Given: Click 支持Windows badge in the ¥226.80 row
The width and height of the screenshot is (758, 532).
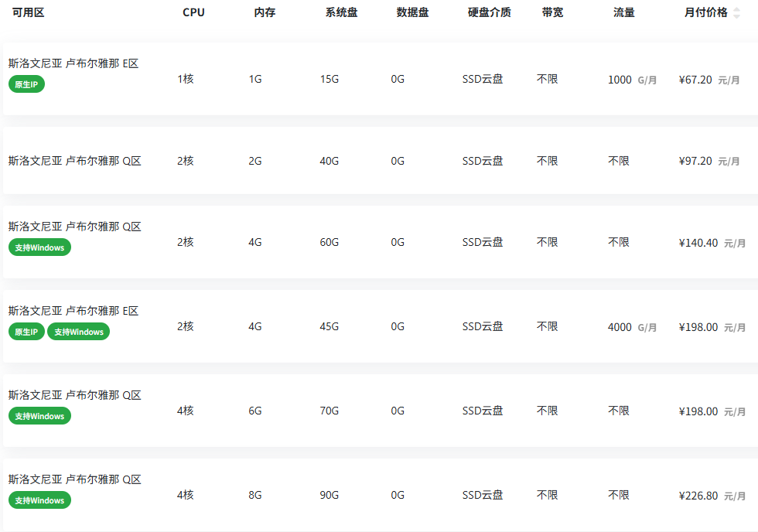Looking at the screenshot, I should point(39,500).
